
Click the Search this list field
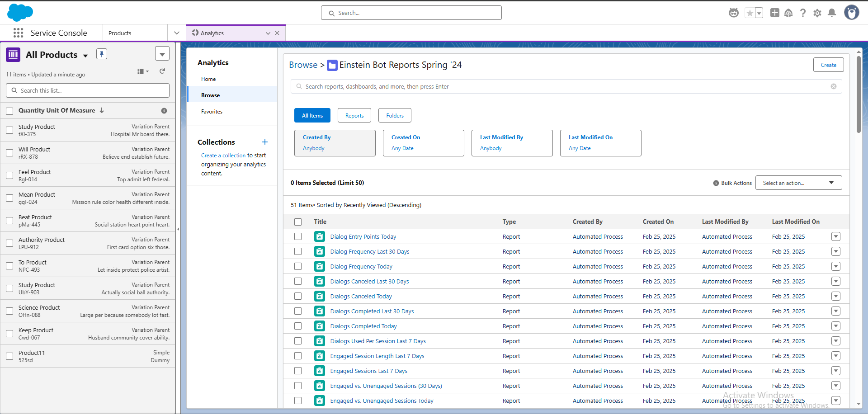coord(88,90)
